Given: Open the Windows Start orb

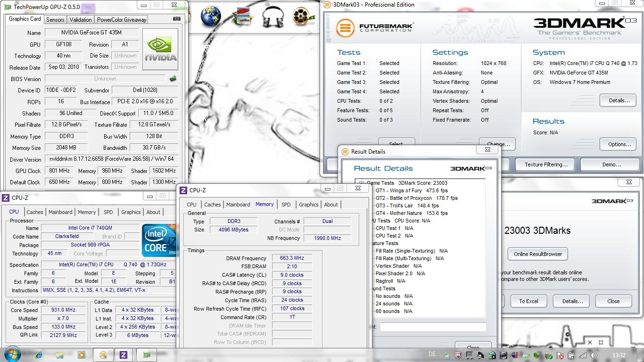Looking at the screenshot, I should pyautogui.click(x=12, y=354).
